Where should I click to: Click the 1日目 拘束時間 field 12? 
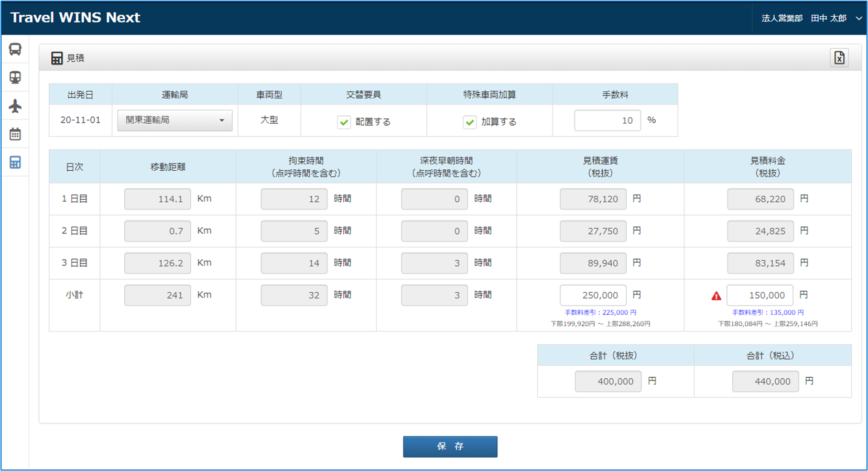click(x=294, y=199)
